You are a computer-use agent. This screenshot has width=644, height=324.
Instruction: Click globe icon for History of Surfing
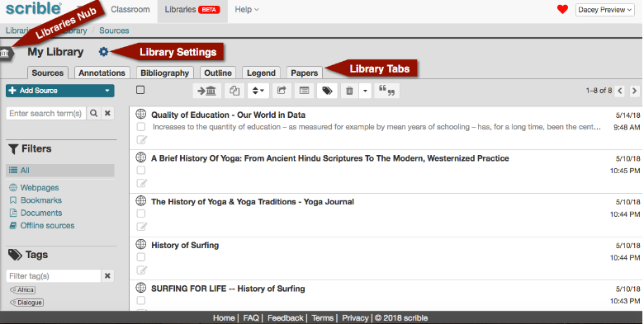click(141, 244)
